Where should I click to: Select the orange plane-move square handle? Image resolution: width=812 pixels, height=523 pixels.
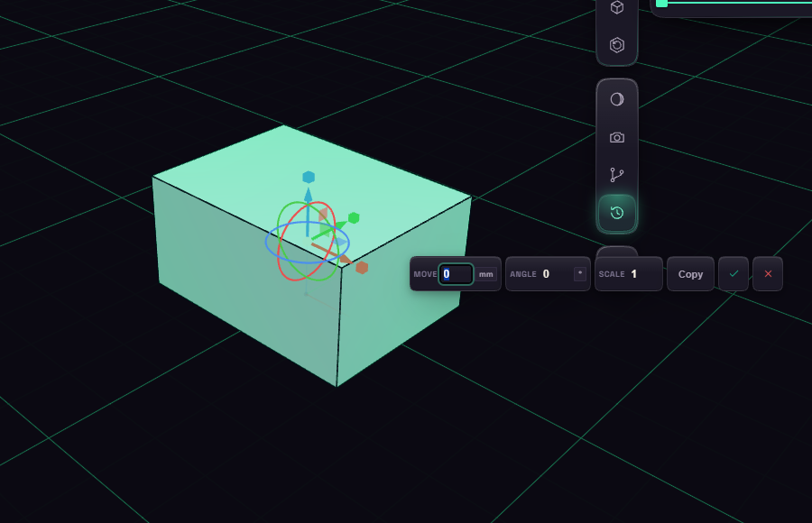[x=323, y=215]
